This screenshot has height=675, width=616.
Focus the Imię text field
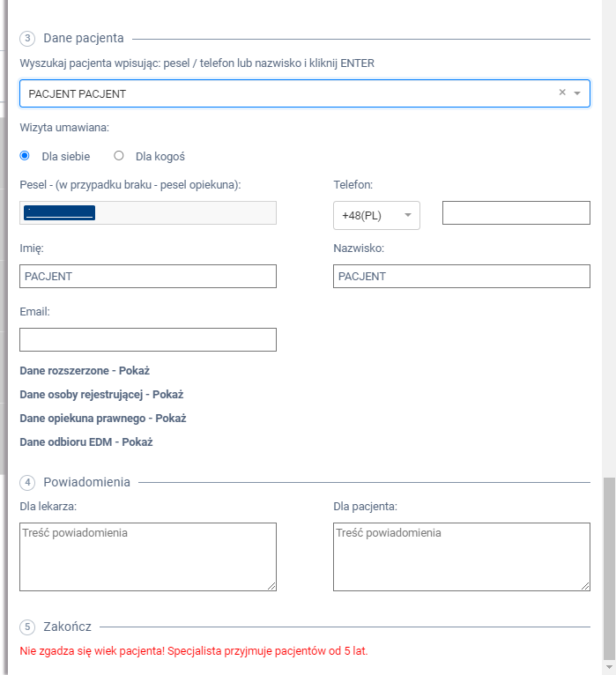(148, 277)
